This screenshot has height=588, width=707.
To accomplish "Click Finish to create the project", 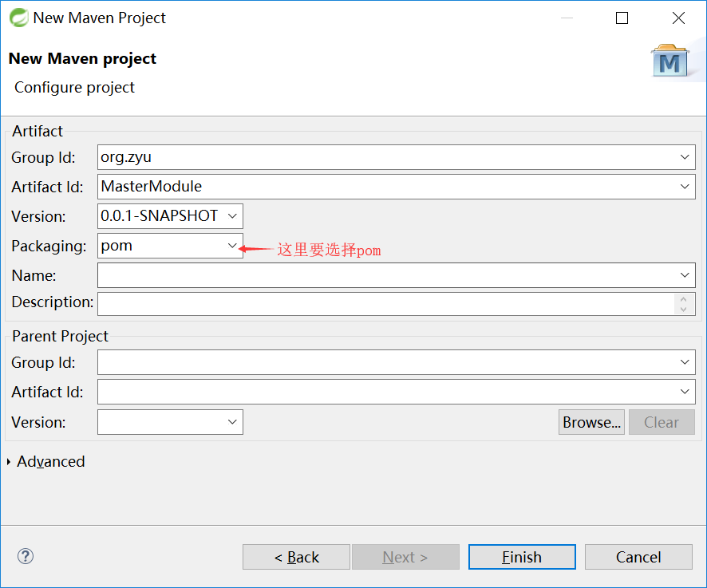I will point(522,557).
